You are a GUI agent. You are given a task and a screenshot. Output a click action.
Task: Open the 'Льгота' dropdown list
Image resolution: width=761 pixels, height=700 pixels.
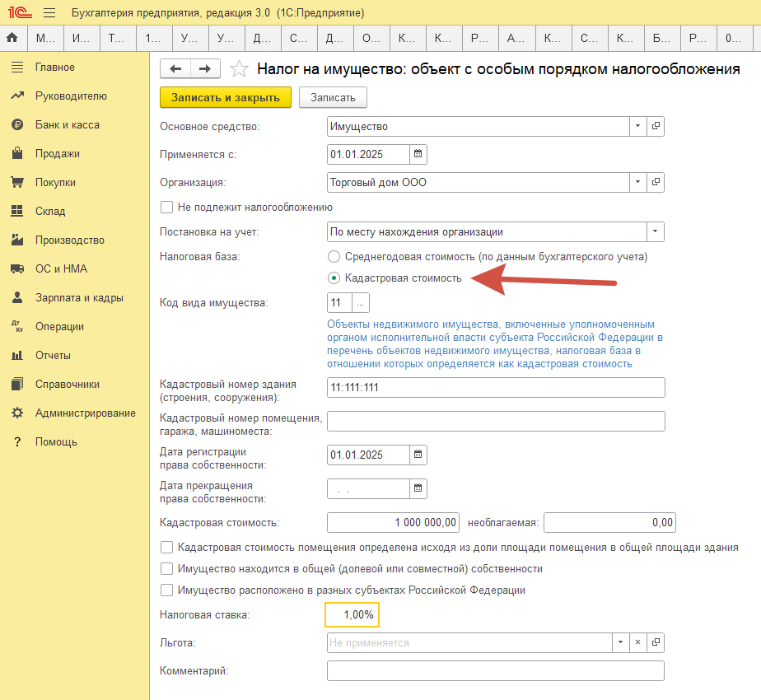(620, 642)
